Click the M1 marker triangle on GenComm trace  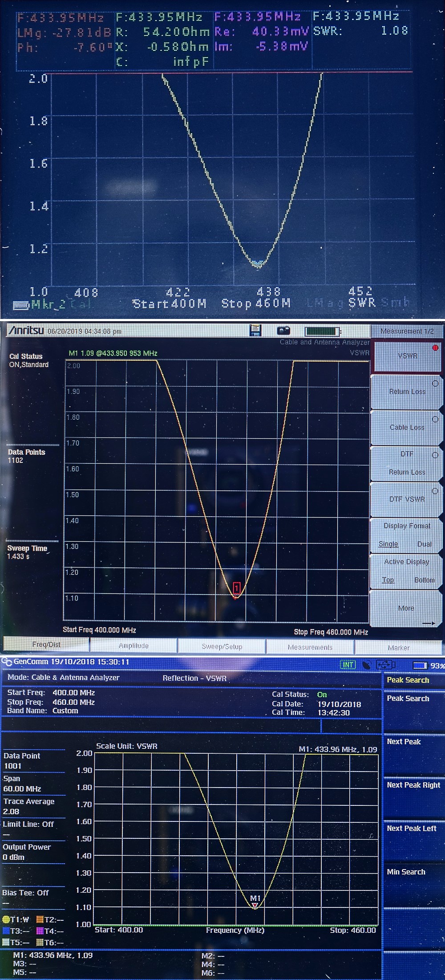pos(255,906)
